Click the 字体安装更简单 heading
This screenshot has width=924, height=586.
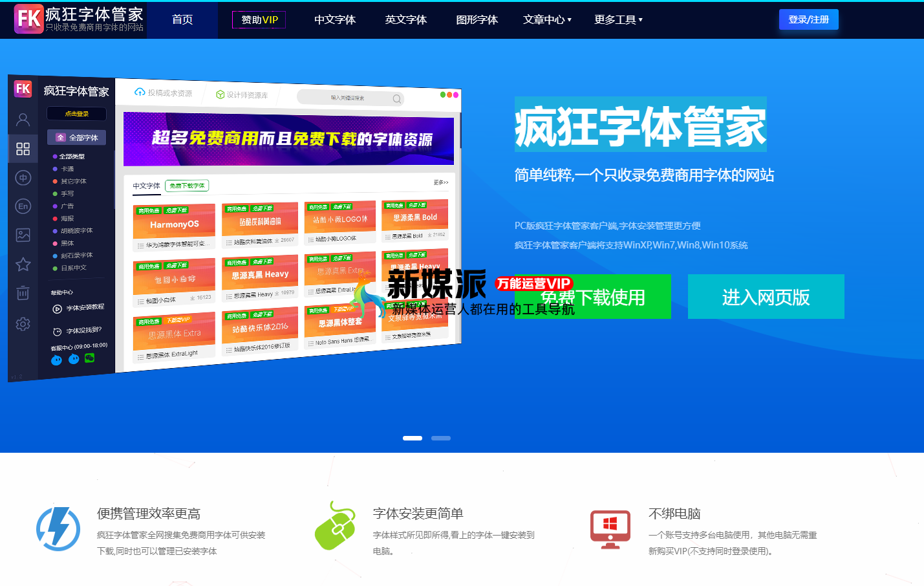[x=418, y=514]
